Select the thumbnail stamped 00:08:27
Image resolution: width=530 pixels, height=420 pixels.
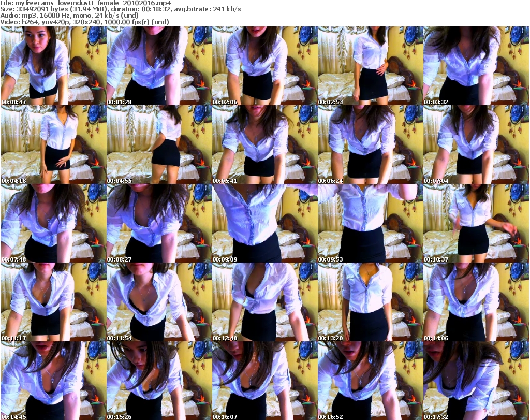pyautogui.click(x=159, y=223)
